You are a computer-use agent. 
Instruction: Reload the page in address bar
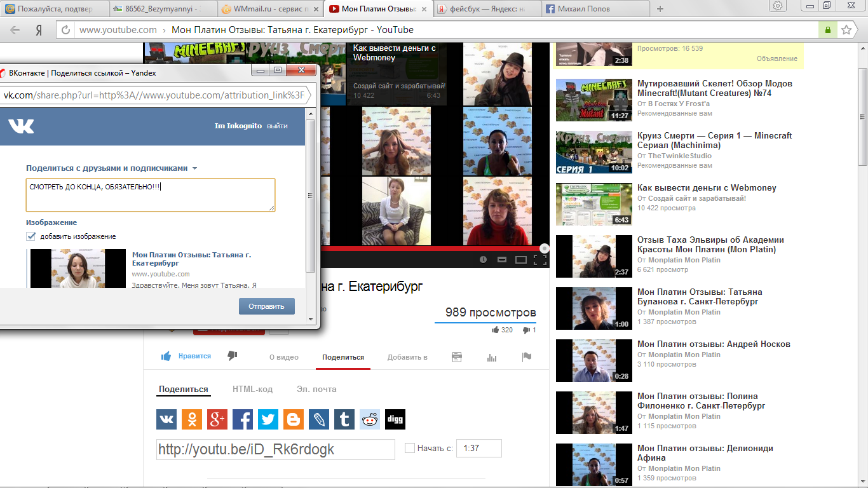pyautogui.click(x=66, y=30)
